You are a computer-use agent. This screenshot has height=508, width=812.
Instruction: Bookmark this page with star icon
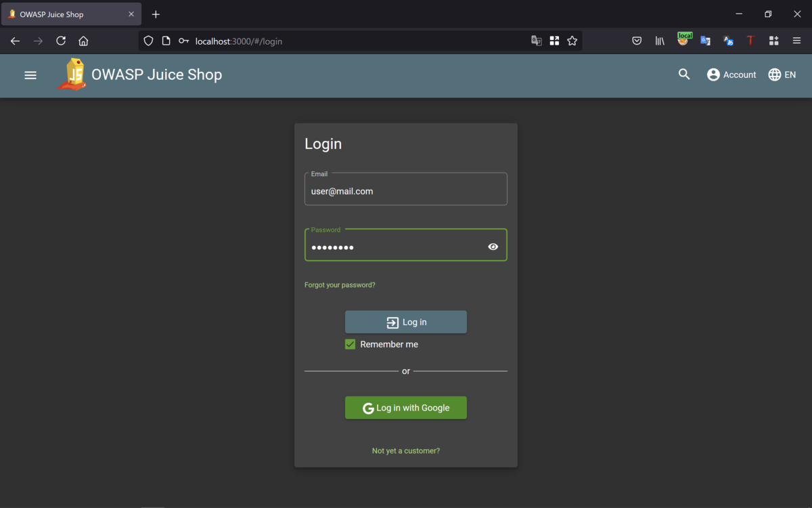click(x=572, y=41)
